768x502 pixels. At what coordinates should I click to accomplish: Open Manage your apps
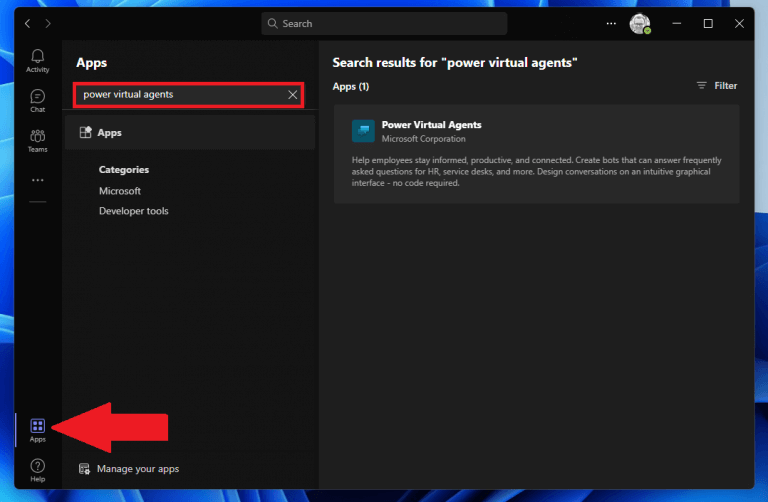129,469
